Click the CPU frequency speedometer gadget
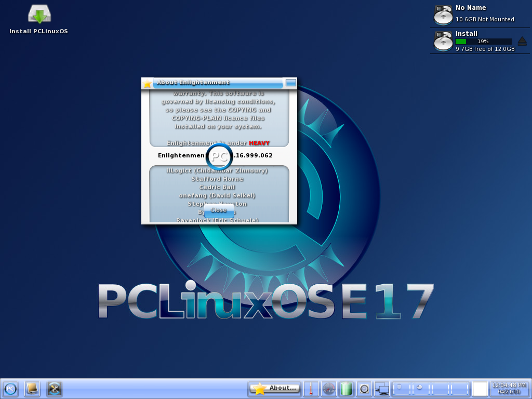 click(x=329, y=389)
